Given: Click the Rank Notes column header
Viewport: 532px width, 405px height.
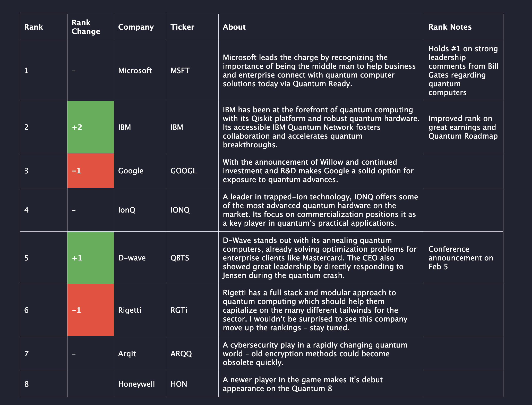Looking at the screenshot, I should (x=450, y=27).
